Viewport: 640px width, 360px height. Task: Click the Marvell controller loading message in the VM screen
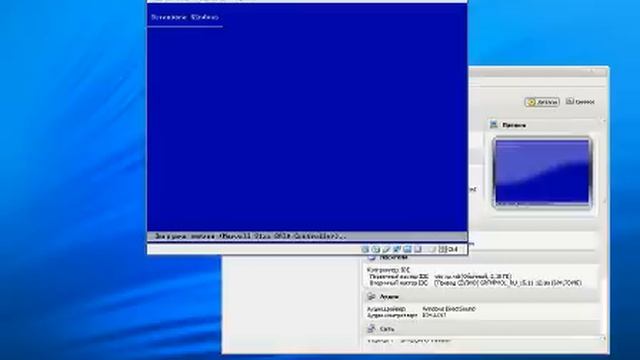point(250,236)
